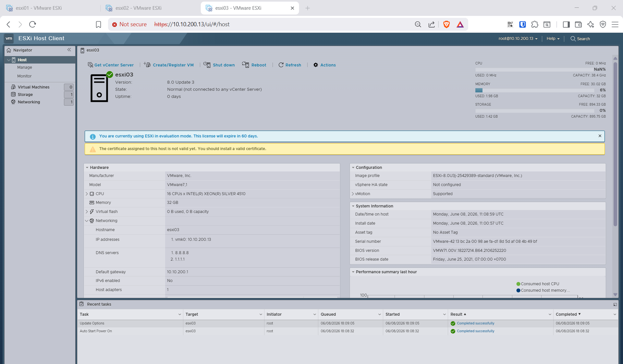Viewport: 623px width, 364px height.
Task: Click Create/Register VM button
Action: click(169, 65)
